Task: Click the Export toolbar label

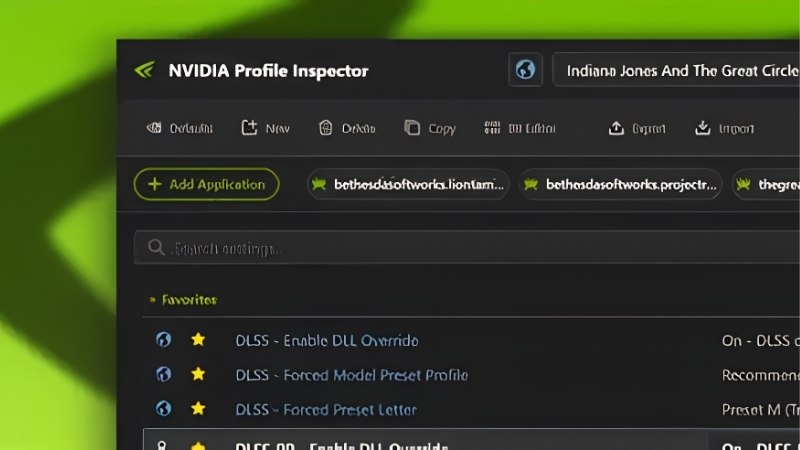Action: point(649,129)
